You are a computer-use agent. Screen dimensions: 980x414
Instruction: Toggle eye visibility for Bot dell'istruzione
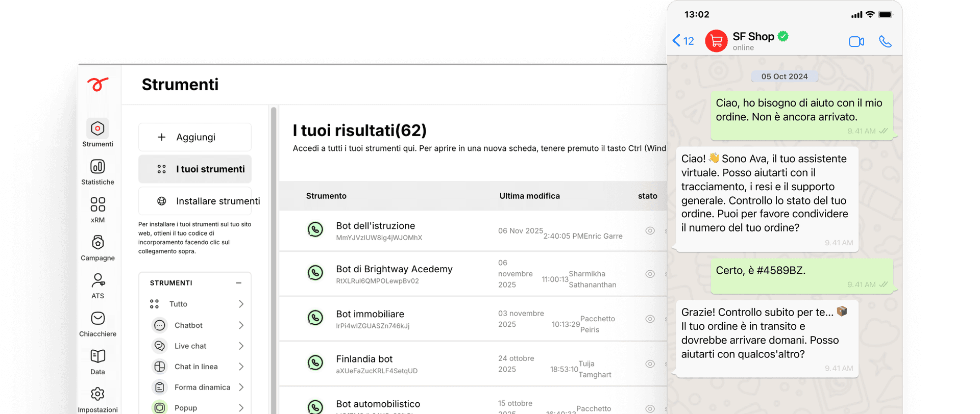pyautogui.click(x=650, y=231)
